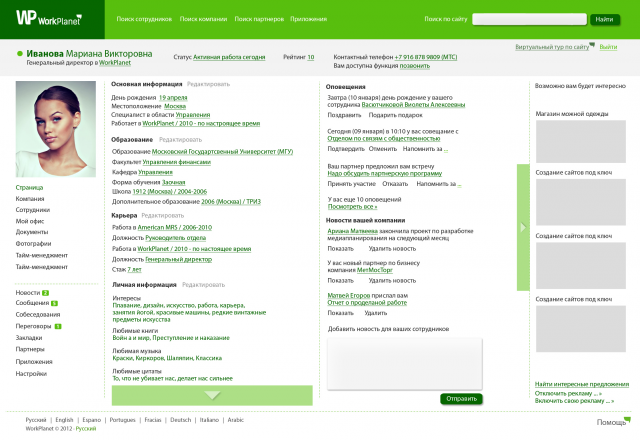Select Страница in left sidebar
640x440 pixels.
point(29,187)
